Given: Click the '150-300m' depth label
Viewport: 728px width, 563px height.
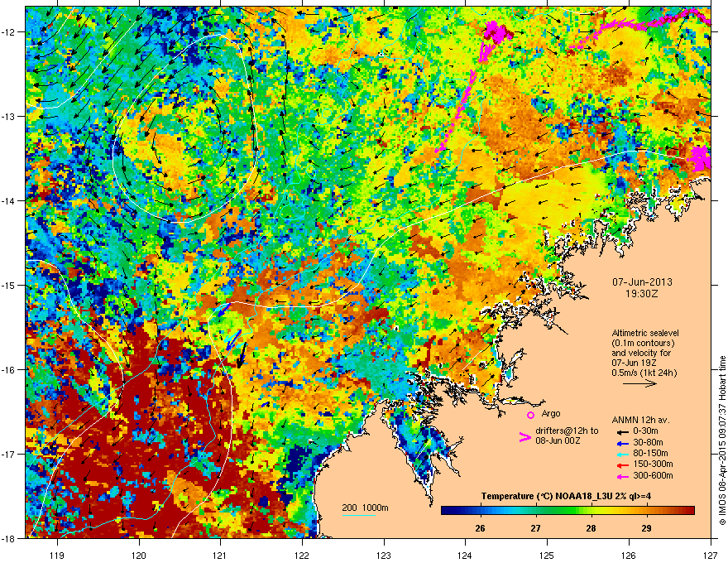Looking at the screenshot, I should (653, 464).
